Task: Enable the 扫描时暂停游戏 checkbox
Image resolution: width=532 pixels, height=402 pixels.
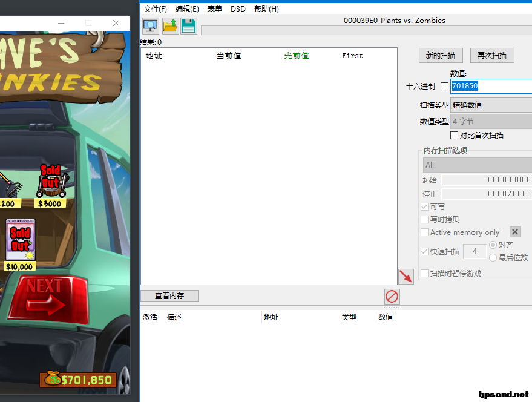Action: (x=424, y=273)
